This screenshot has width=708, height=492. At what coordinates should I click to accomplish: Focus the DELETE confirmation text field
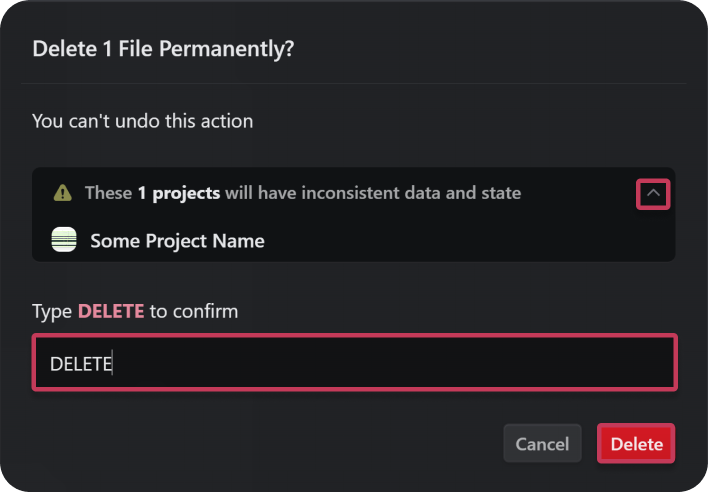point(354,363)
